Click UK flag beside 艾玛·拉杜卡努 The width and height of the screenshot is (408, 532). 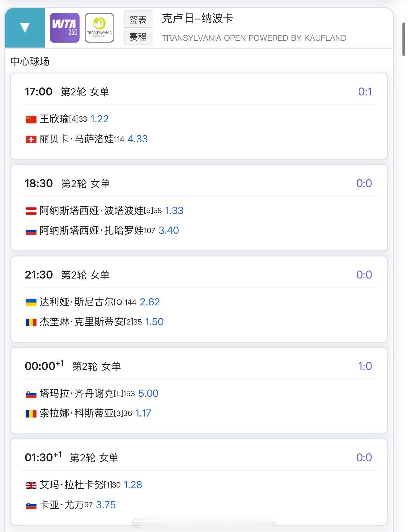[x=31, y=485]
